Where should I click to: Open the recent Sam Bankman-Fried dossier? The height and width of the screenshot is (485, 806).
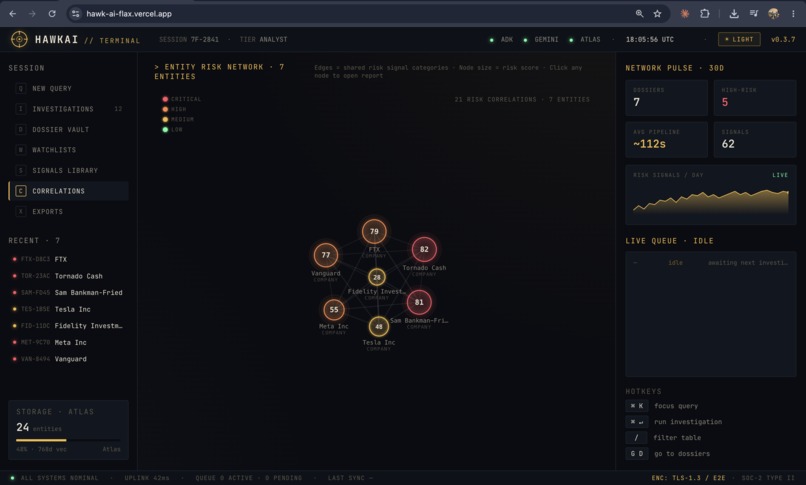[68, 292]
